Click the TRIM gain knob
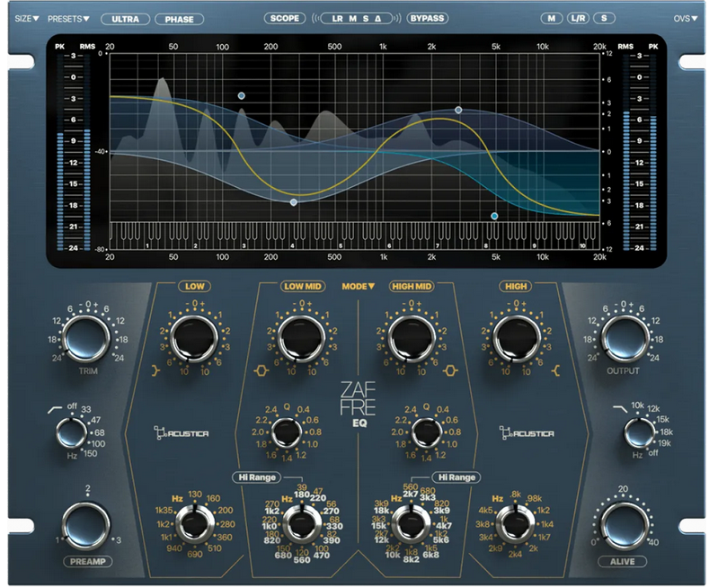The width and height of the screenshot is (709, 588). coord(86,339)
